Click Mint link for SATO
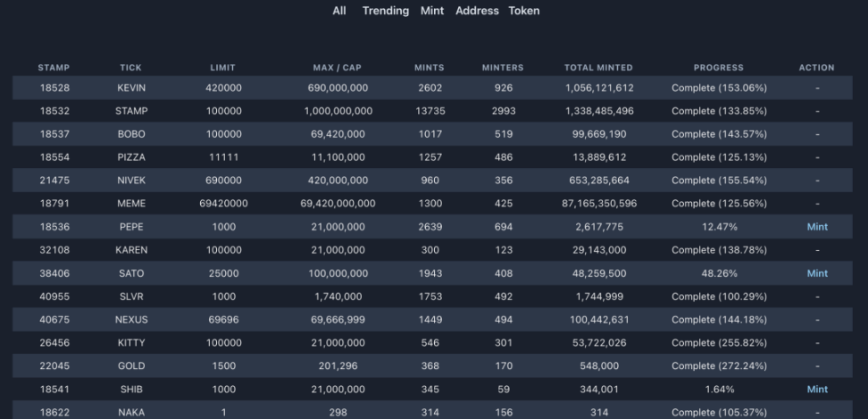The image size is (868, 419). click(817, 273)
